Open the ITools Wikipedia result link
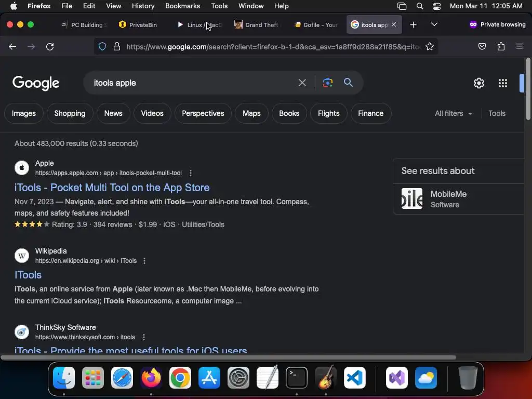 pos(28,275)
